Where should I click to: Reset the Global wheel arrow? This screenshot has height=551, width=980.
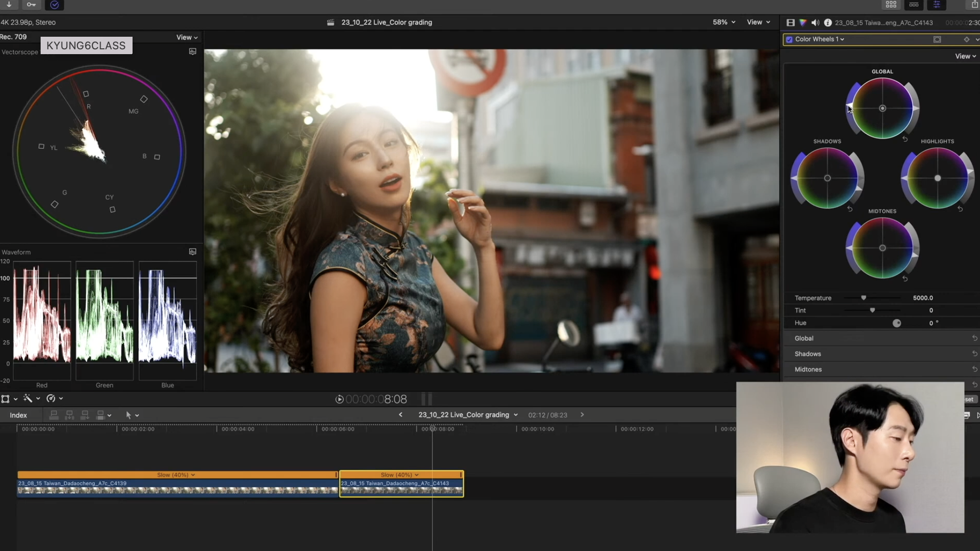[x=905, y=139]
